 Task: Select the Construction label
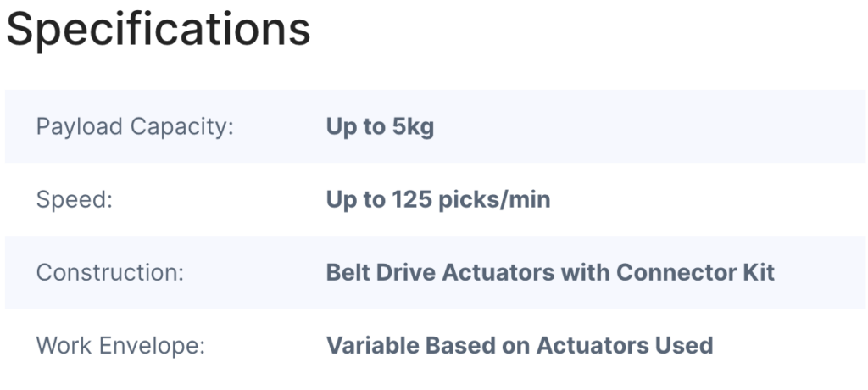(109, 272)
